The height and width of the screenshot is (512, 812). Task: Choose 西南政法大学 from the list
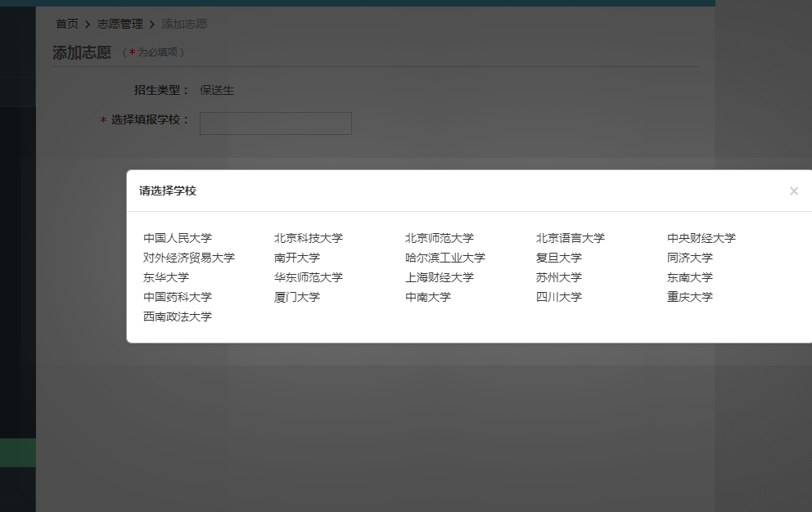pos(178,317)
